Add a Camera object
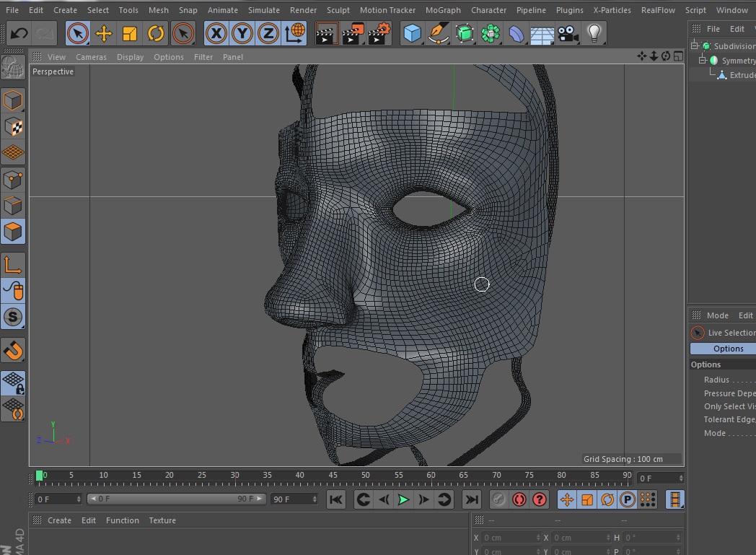 click(568, 33)
